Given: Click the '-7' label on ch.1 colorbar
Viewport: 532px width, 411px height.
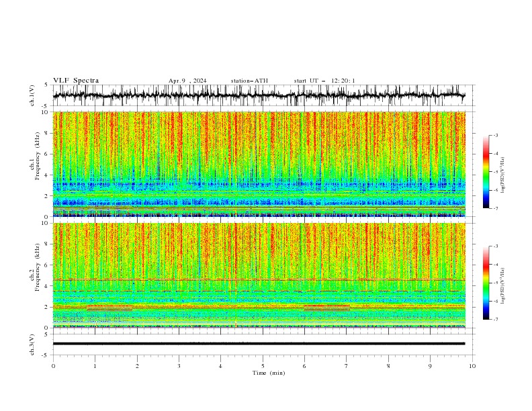Looking at the screenshot, I should tap(496, 208).
